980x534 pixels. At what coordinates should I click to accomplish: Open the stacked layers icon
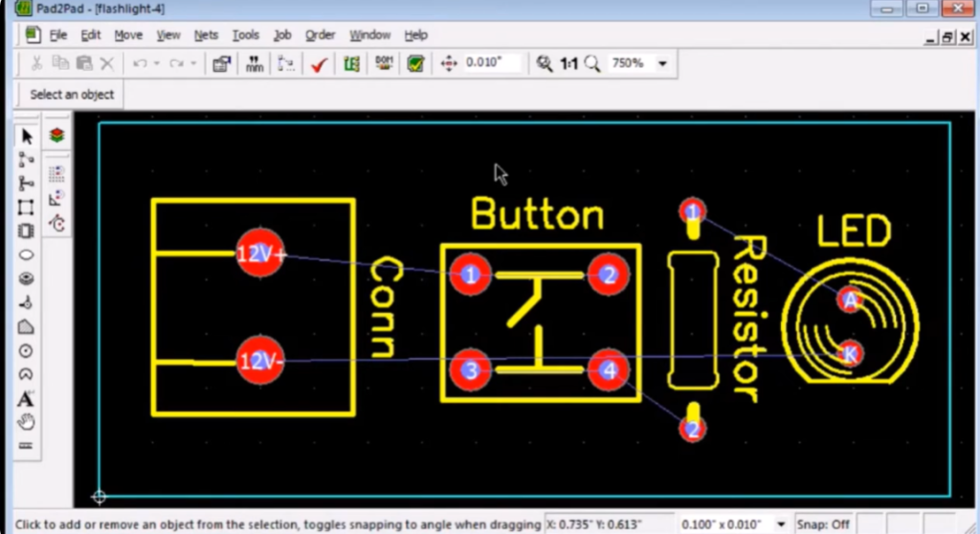[56, 135]
